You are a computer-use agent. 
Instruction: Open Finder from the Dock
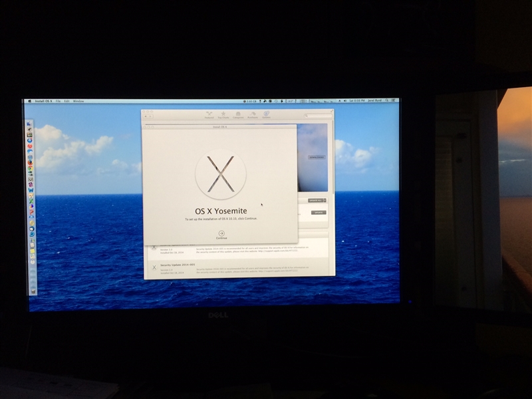(29, 124)
